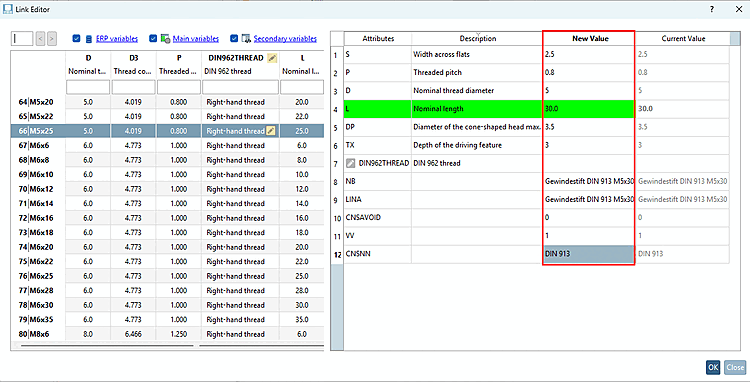Focus the row number input field
Viewport: 750px width, 382px height.
tap(22, 39)
